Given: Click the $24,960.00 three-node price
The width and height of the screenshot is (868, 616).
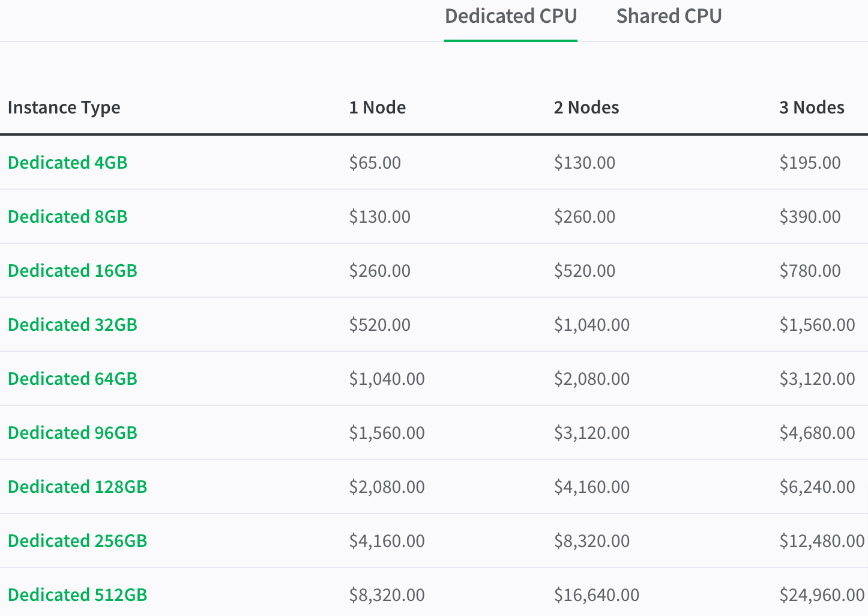Looking at the screenshot, I should [821, 595].
